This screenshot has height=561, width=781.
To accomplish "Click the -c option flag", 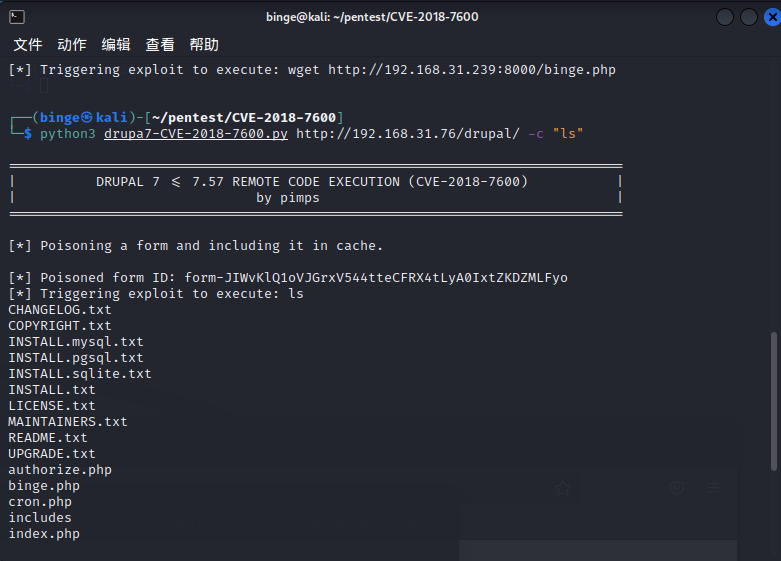I will (536, 134).
